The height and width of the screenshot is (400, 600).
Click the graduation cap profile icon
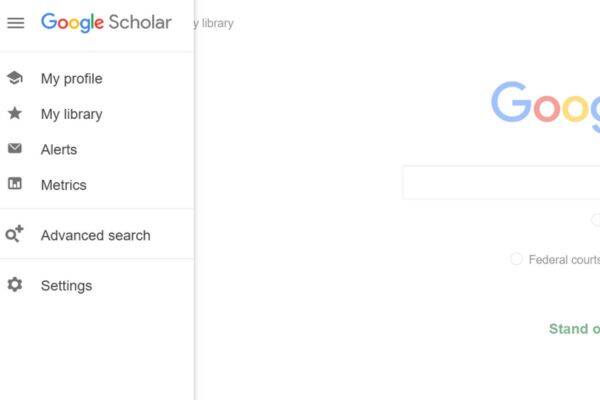tap(15, 78)
